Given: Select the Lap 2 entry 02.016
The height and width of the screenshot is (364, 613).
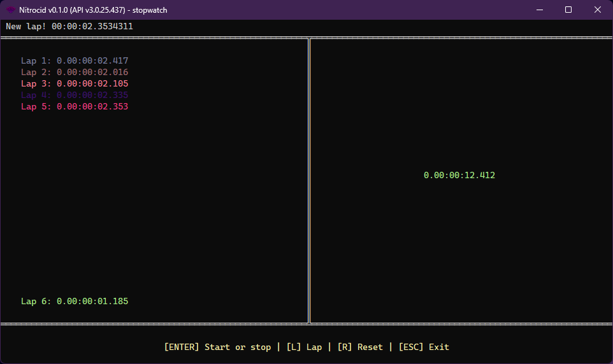Looking at the screenshot, I should (75, 72).
